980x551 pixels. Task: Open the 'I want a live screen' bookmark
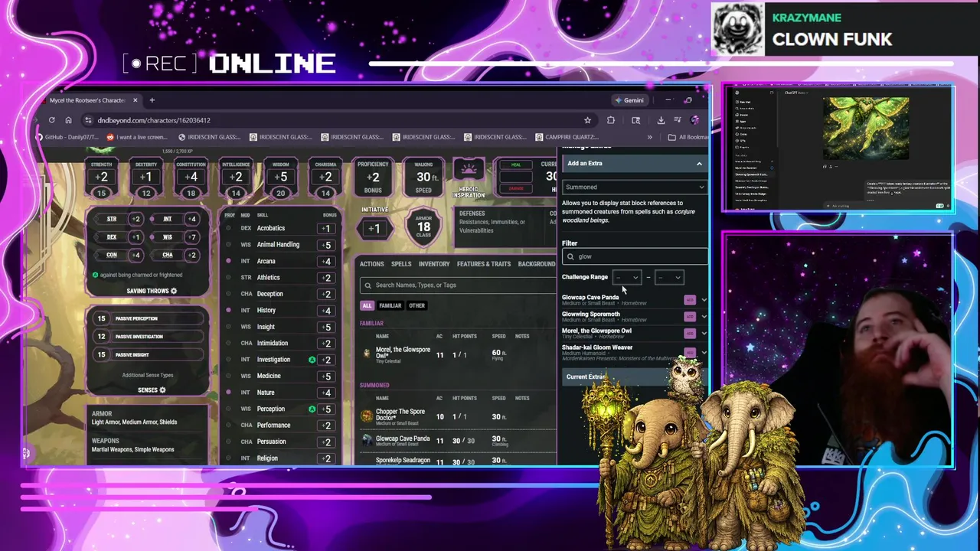(137, 137)
